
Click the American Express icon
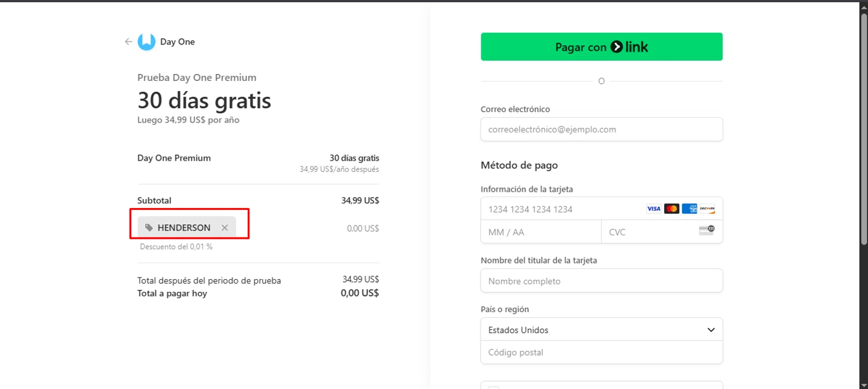coord(689,209)
